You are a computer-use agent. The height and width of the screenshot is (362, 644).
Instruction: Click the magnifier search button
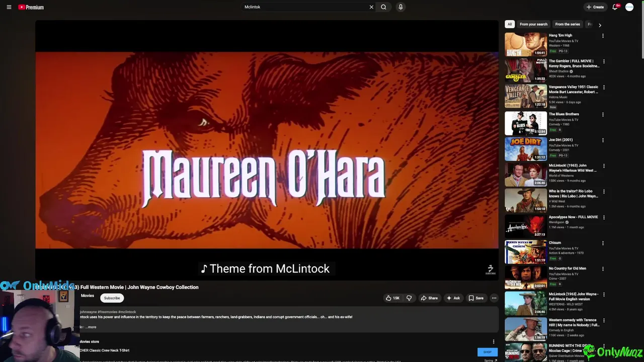383,7
